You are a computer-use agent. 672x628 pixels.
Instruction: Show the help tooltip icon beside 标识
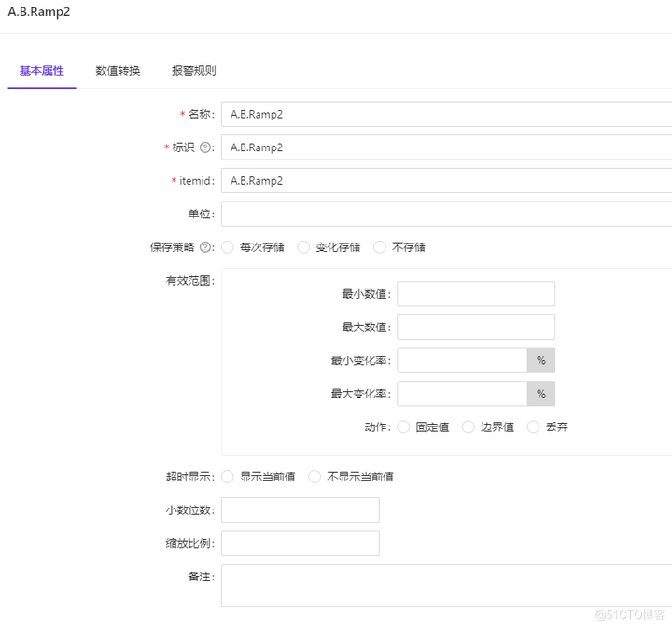pos(205,147)
